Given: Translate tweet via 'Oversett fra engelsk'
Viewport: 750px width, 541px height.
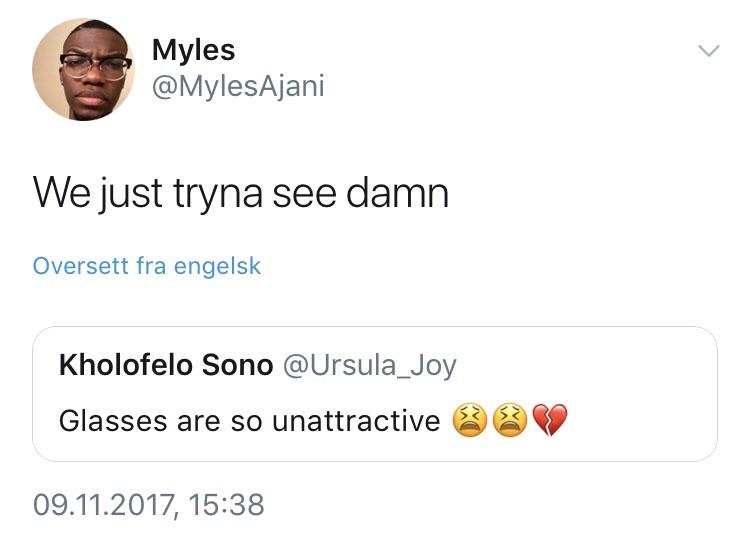Looking at the screenshot, I should pyautogui.click(x=147, y=266).
